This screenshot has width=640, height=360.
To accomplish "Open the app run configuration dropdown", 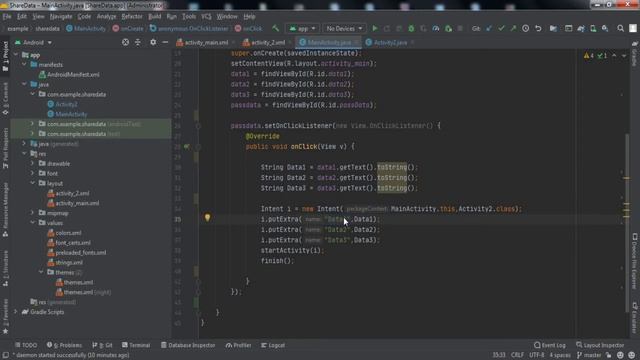I will pos(302,29).
